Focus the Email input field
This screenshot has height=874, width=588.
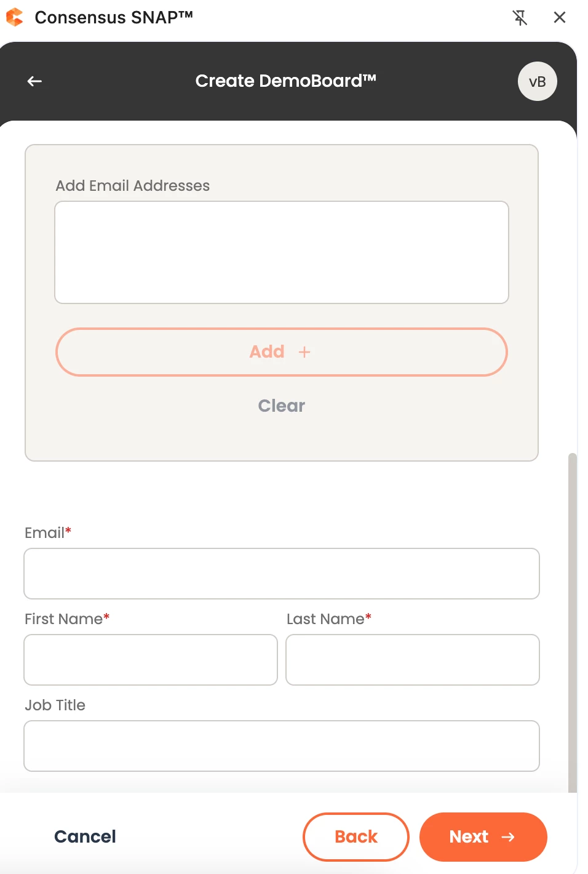click(282, 574)
